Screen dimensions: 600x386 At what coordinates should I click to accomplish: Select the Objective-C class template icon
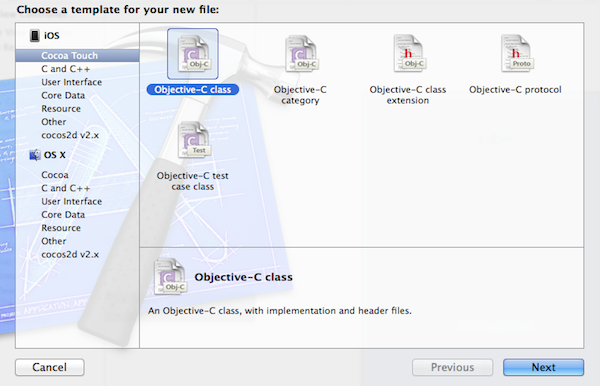[193, 54]
